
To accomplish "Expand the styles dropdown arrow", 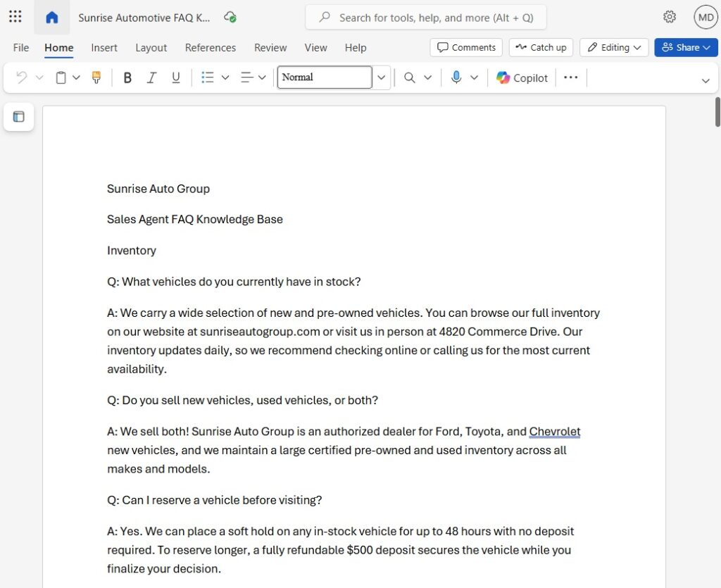I will click(x=382, y=77).
